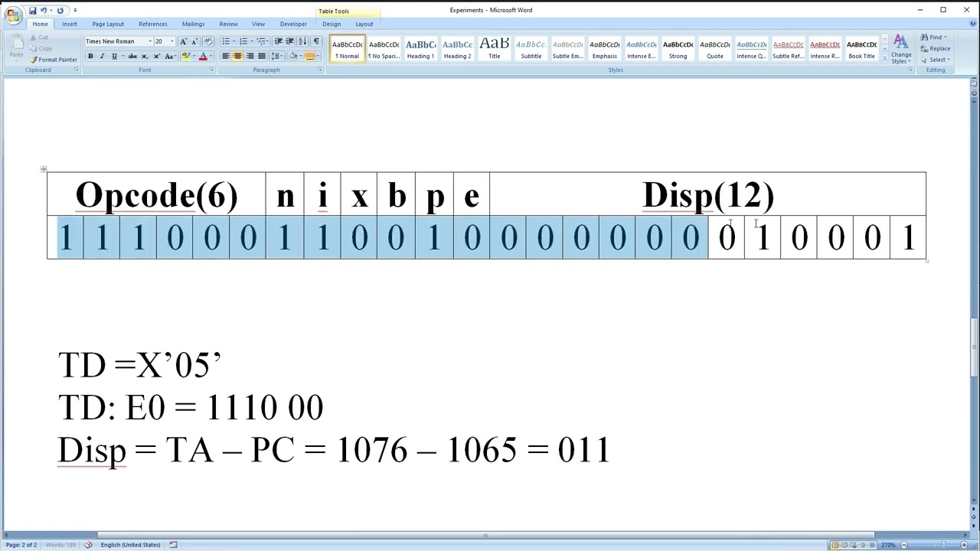Toggle Show/Hide paragraph marks
The image size is (980, 551).
pyautogui.click(x=316, y=41)
